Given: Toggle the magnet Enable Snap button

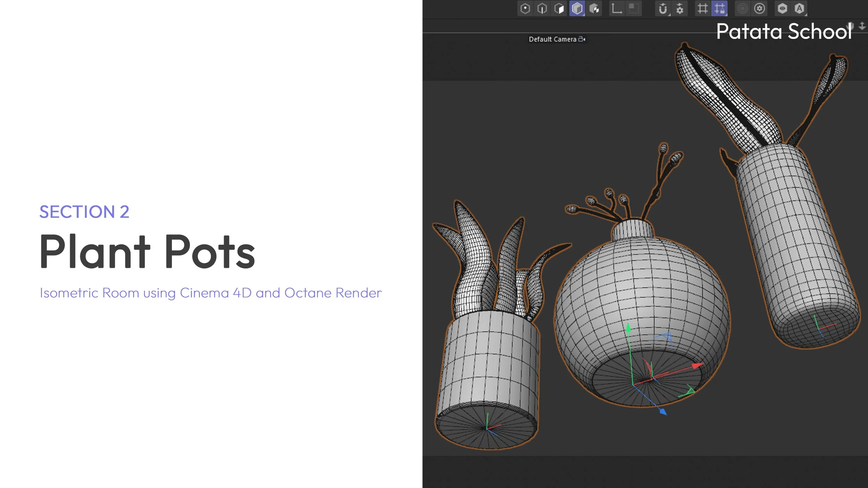Looking at the screenshot, I should coord(662,9).
